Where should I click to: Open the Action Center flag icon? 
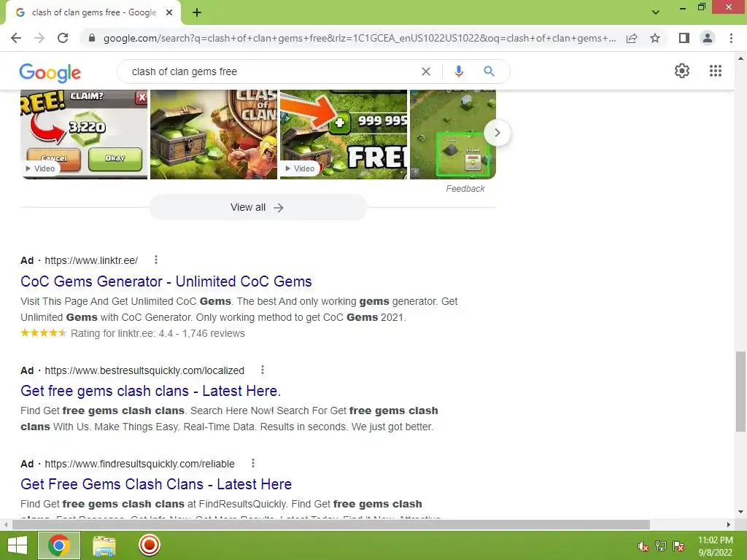(678, 546)
